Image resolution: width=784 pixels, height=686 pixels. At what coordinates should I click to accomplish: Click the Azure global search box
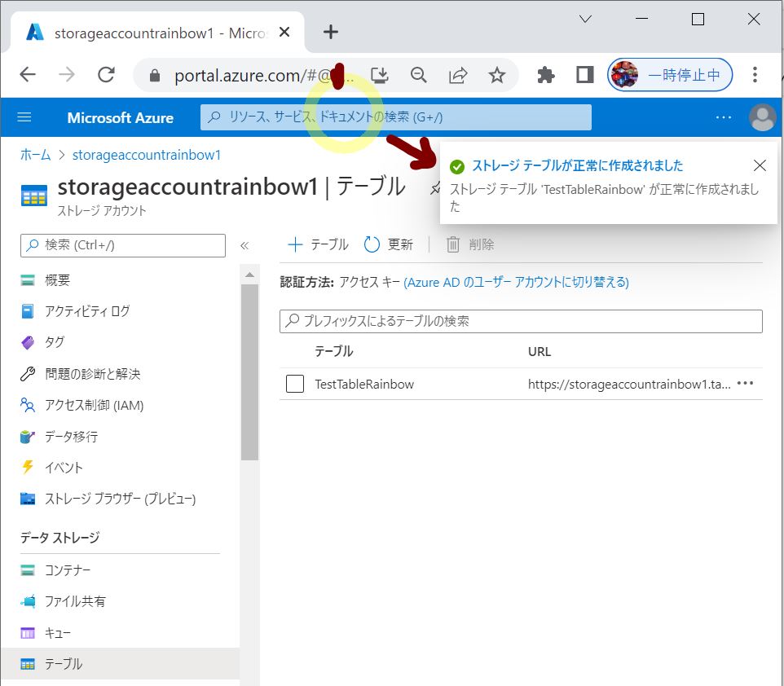(396, 117)
